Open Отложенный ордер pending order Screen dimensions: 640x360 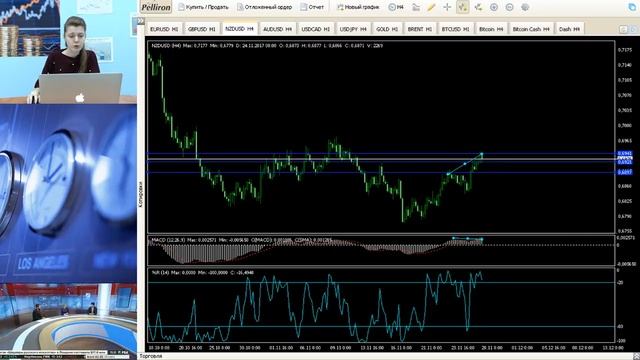264,7
